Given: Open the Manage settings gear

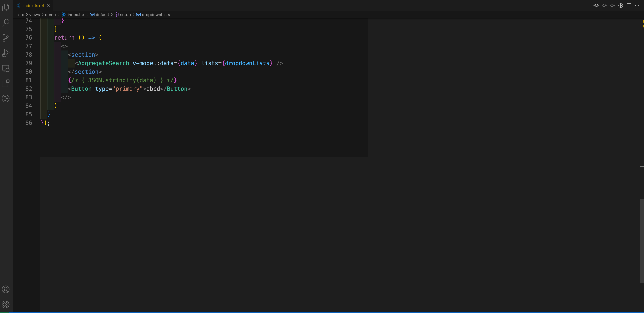Looking at the screenshot, I should tap(6, 304).
